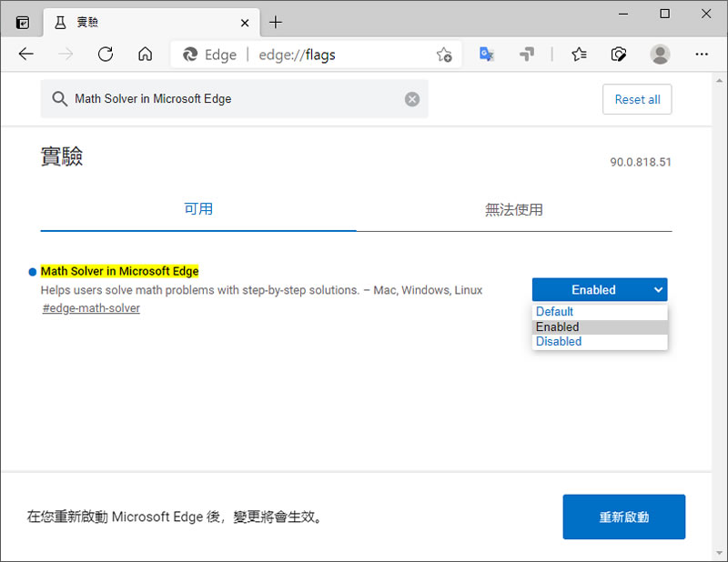Click the Math Solver in Microsoft Edge title
728x562 pixels.
[x=120, y=271]
